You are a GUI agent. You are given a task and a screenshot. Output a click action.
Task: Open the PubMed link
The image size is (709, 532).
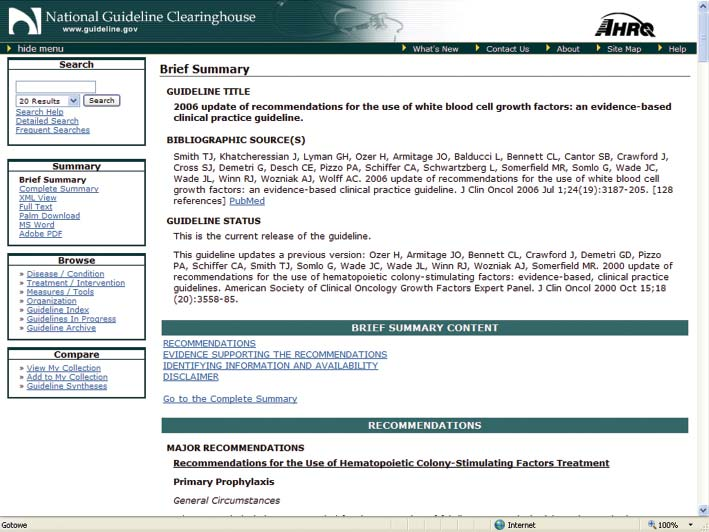pyautogui.click(x=247, y=201)
